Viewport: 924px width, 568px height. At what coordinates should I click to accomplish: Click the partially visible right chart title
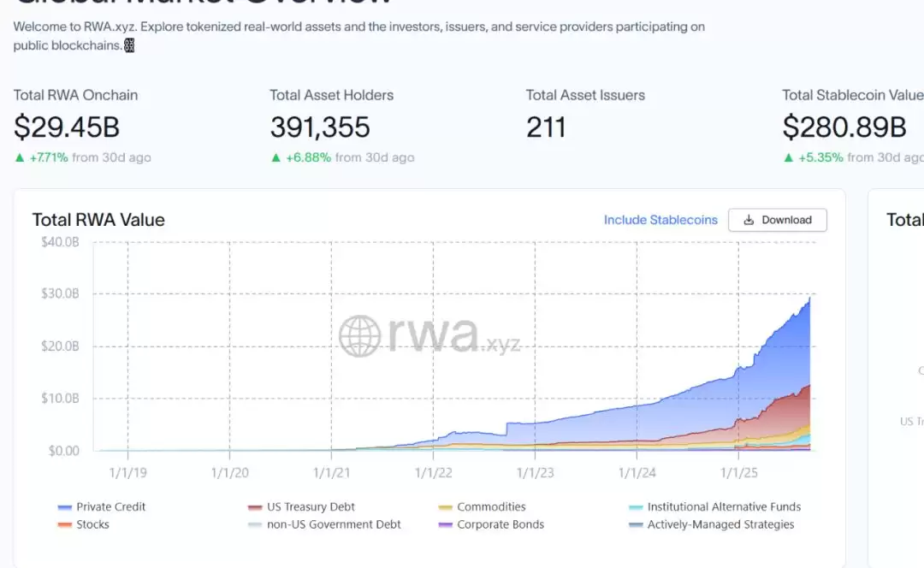pyautogui.click(x=905, y=220)
